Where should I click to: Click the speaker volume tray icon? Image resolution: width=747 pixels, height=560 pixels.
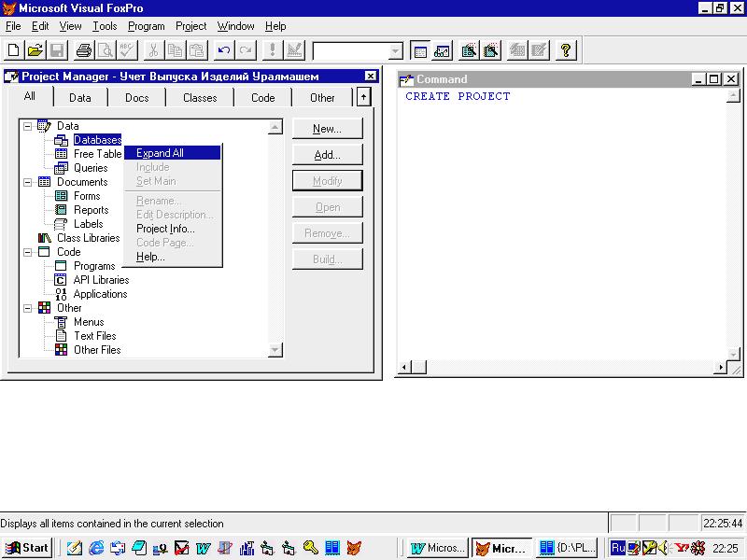pos(664,548)
